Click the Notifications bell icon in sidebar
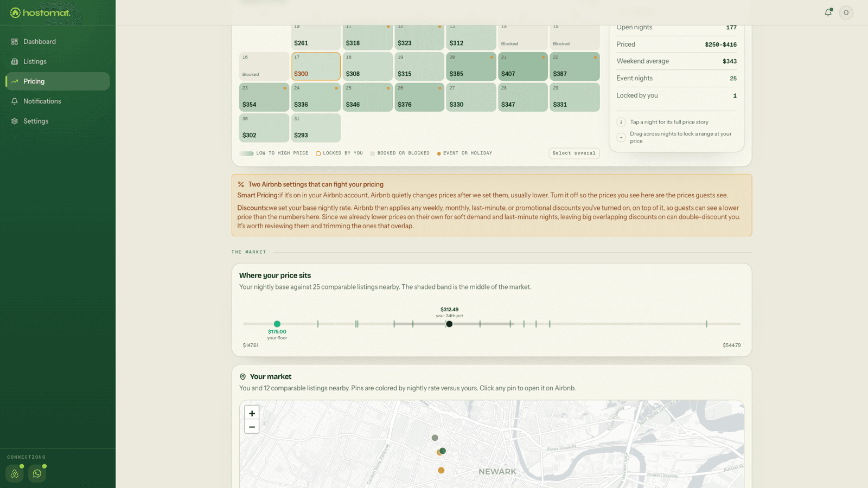Screen dimensions: 868x488 [15, 101]
